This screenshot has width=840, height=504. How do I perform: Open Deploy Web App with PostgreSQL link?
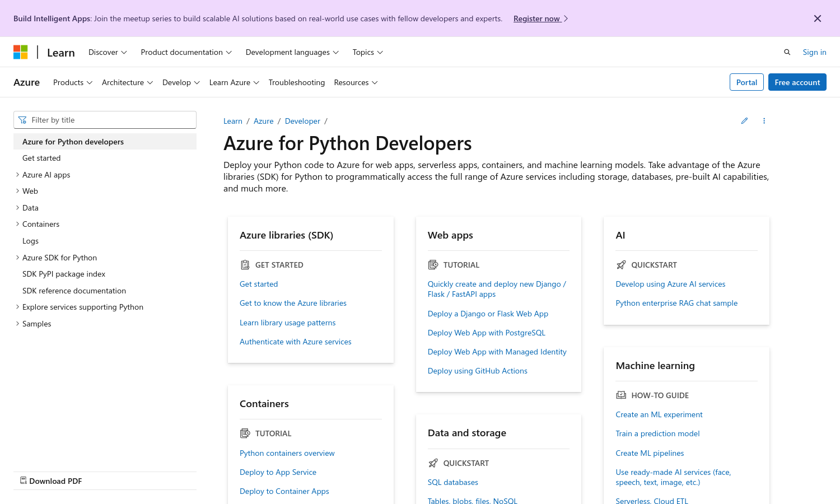(486, 333)
